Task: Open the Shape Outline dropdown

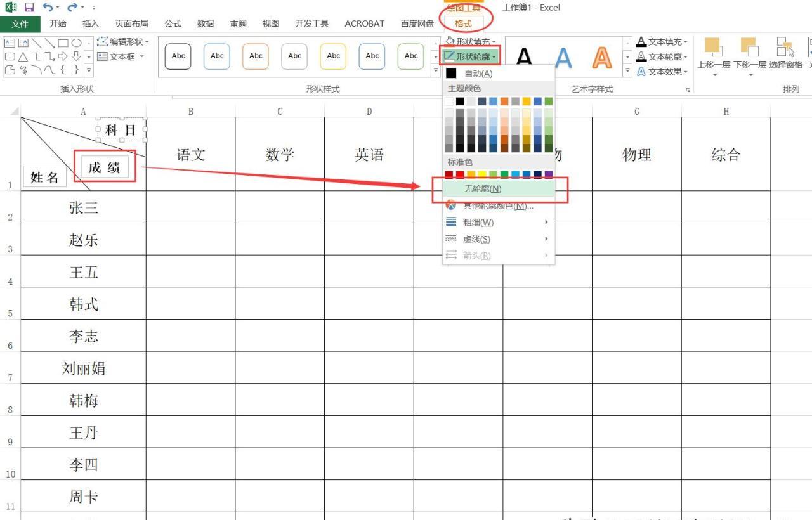Action: (470, 56)
